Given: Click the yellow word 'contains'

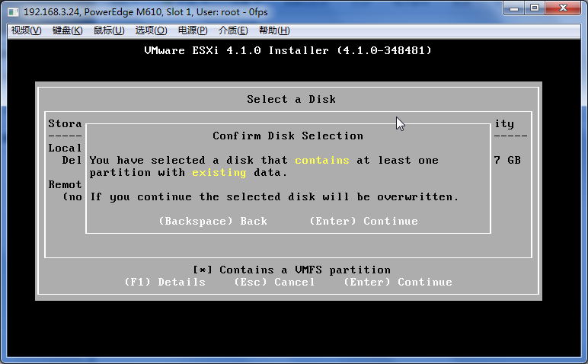Looking at the screenshot, I should tap(322, 161).
